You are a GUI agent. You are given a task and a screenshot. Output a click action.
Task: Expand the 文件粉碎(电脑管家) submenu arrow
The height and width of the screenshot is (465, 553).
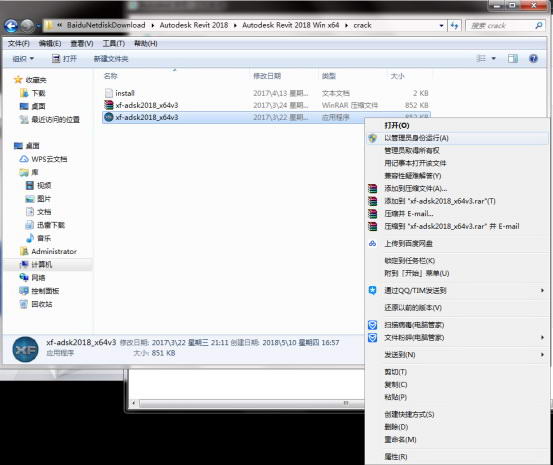[542, 338]
